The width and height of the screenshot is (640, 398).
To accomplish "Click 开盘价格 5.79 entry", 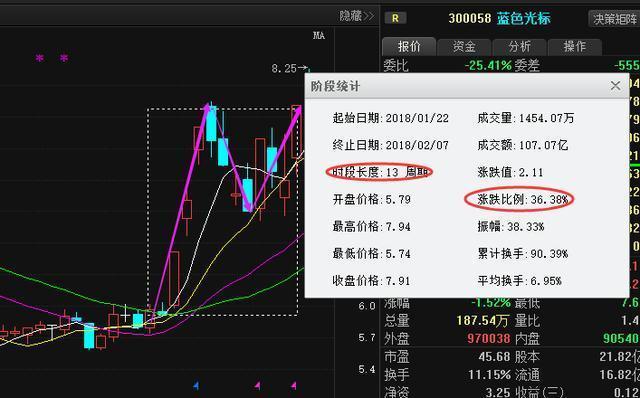I will 371,200.
